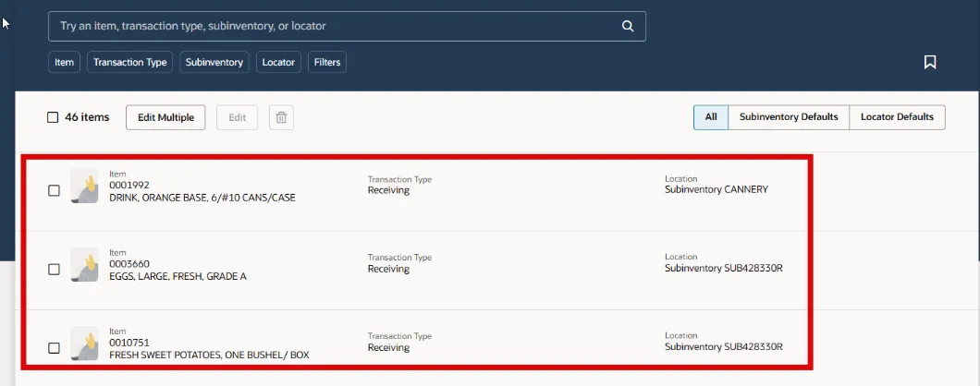This screenshot has width=980, height=386.
Task: Open the Item filter chip
Action: tap(64, 63)
